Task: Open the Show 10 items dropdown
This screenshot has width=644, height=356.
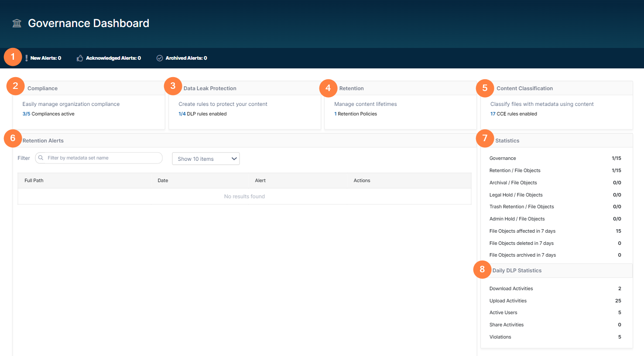Action: [206, 159]
